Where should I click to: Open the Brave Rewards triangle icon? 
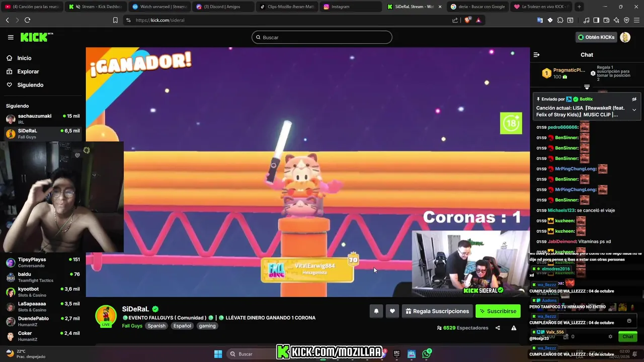pos(478,20)
